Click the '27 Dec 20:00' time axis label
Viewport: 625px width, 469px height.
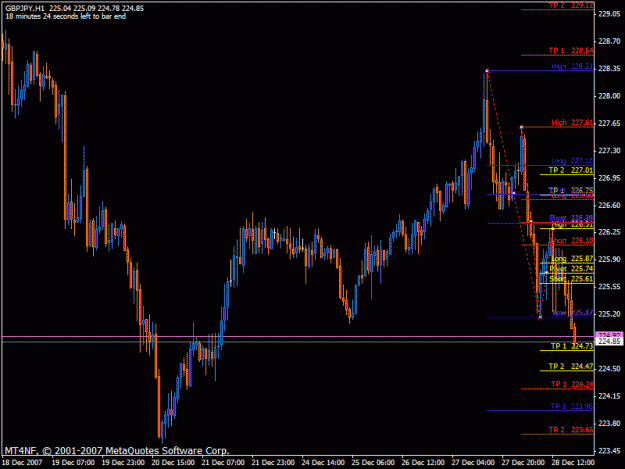(523, 463)
